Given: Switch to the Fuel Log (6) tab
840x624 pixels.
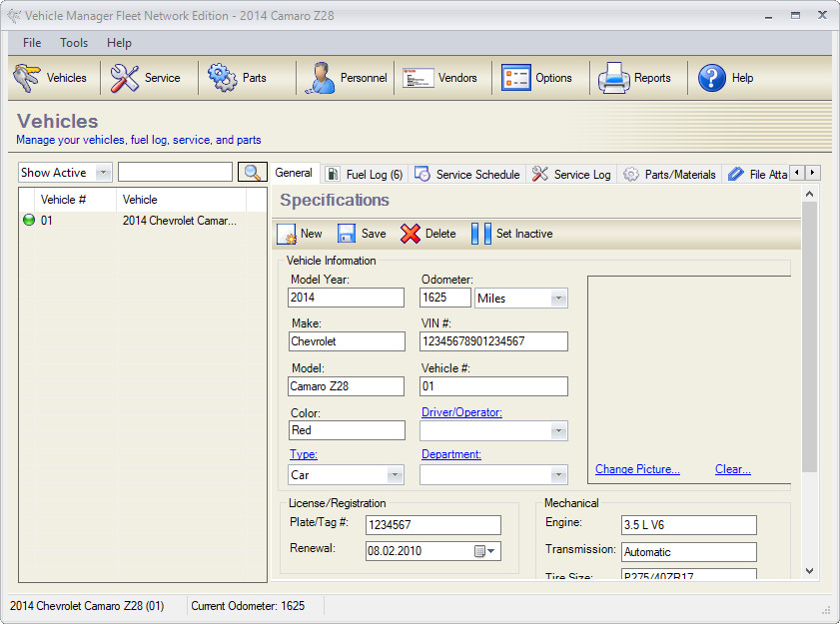Looking at the screenshot, I should click(365, 174).
